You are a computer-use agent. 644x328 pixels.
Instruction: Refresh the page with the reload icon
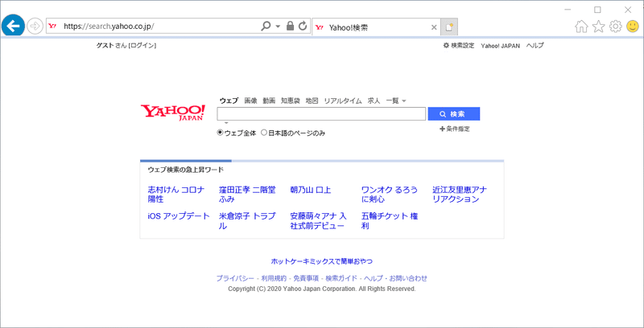coord(303,27)
